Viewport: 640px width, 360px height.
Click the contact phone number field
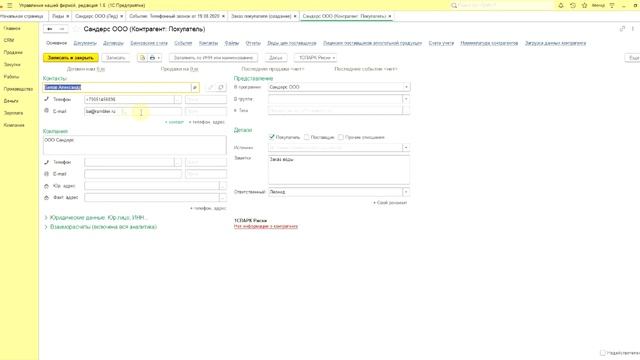click(129, 99)
